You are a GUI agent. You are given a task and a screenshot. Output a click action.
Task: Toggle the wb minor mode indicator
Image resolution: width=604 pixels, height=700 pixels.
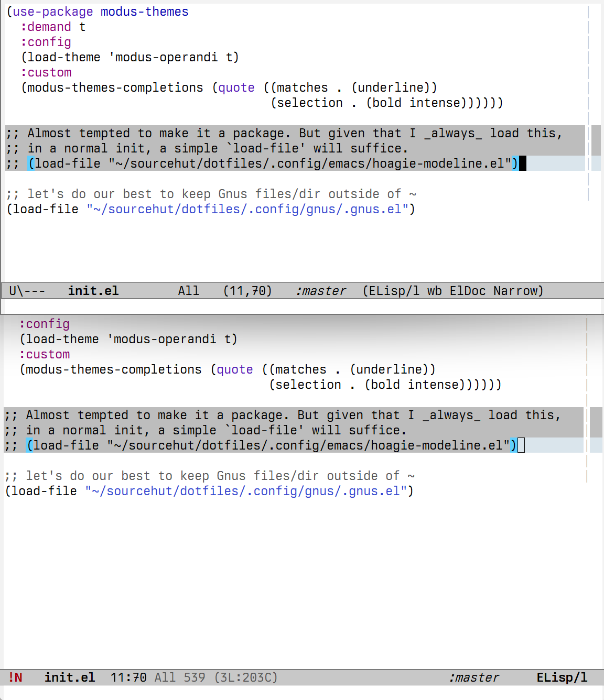point(434,291)
